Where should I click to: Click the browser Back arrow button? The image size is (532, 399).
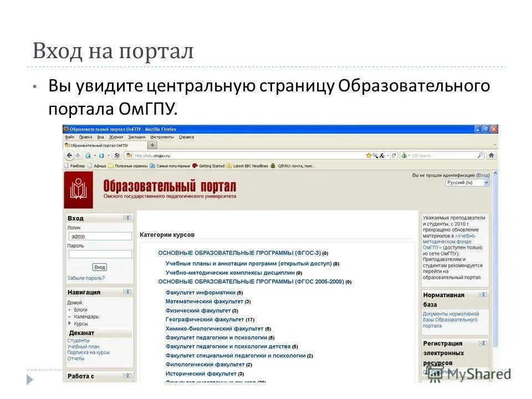click(69, 155)
